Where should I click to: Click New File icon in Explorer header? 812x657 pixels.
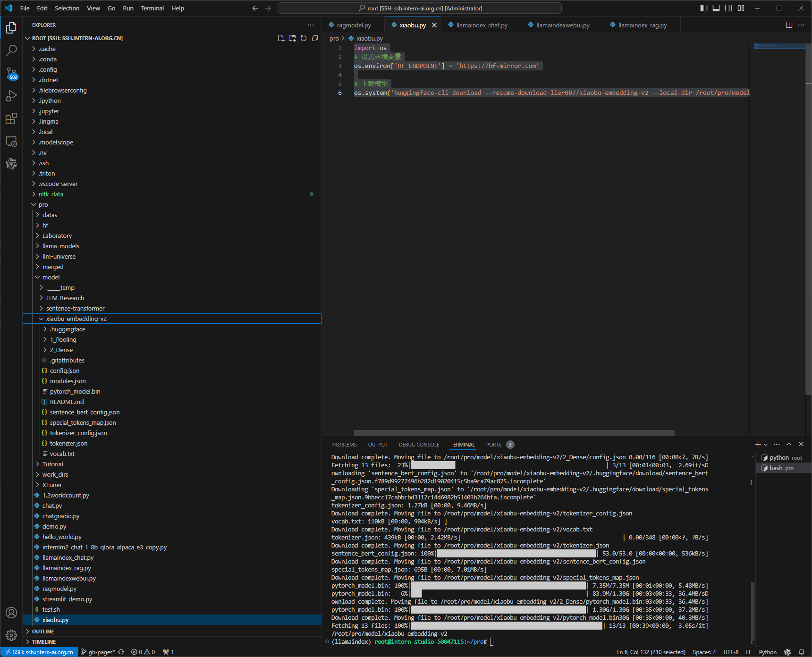[281, 38]
